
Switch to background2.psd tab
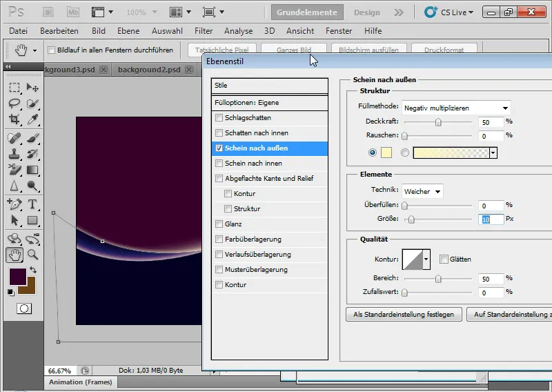click(x=149, y=70)
